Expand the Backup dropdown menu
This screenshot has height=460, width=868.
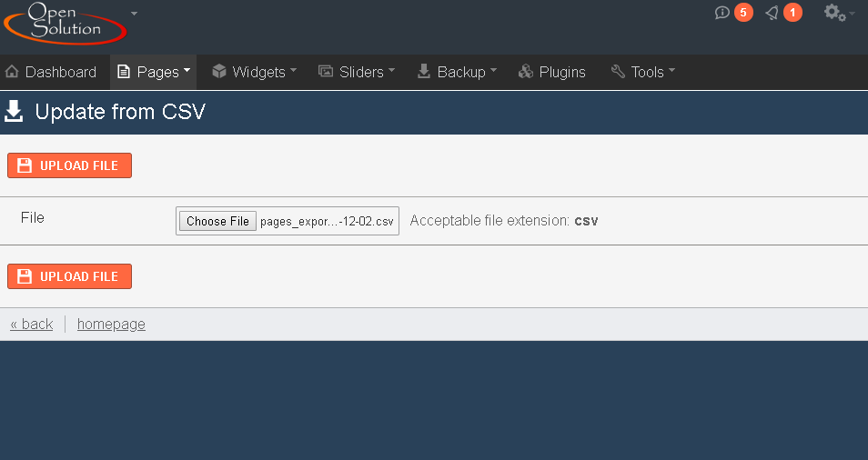pyautogui.click(x=457, y=72)
